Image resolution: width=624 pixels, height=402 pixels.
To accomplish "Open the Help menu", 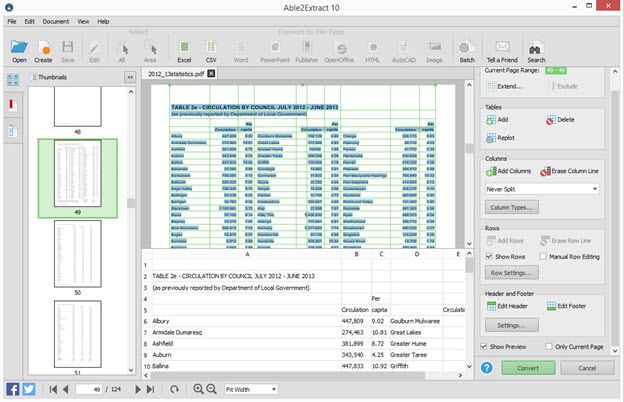I will coord(103,21).
